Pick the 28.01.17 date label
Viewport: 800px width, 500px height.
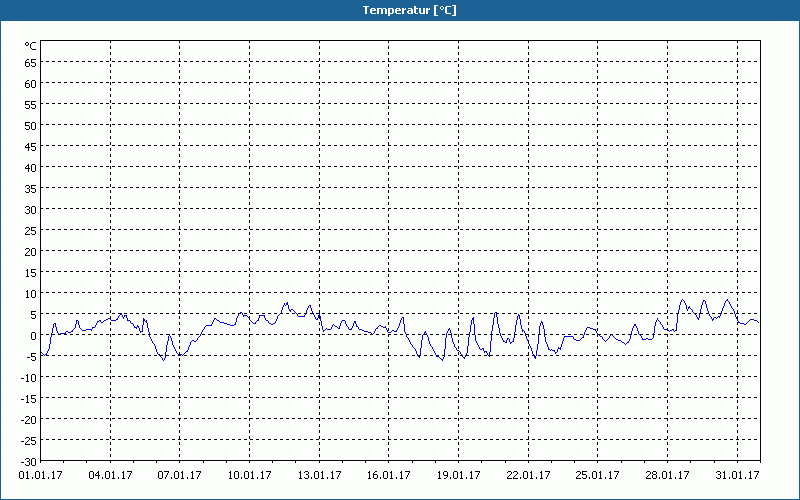click(x=666, y=476)
